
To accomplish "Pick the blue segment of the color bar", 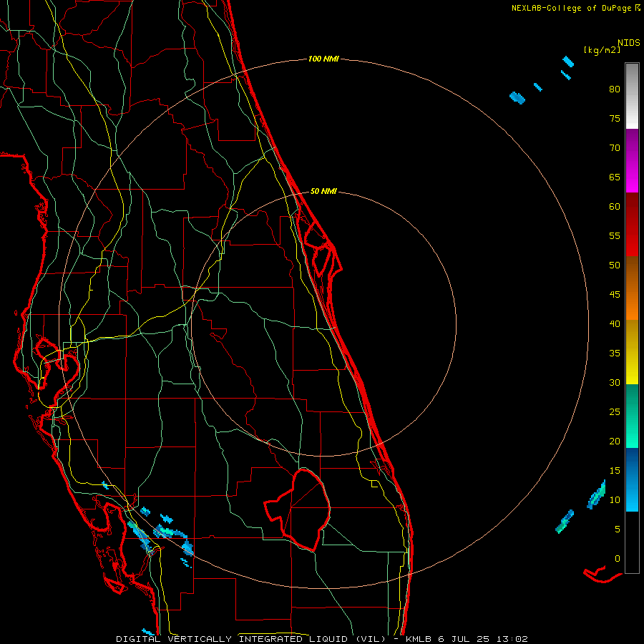I will click(x=632, y=479).
